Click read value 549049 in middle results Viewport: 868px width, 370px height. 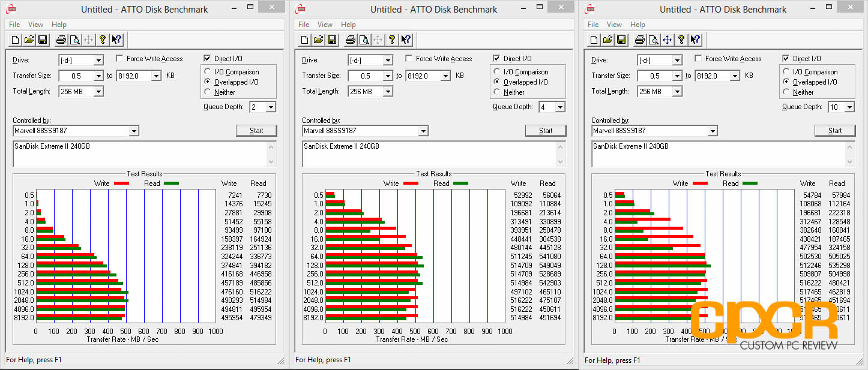(549, 265)
